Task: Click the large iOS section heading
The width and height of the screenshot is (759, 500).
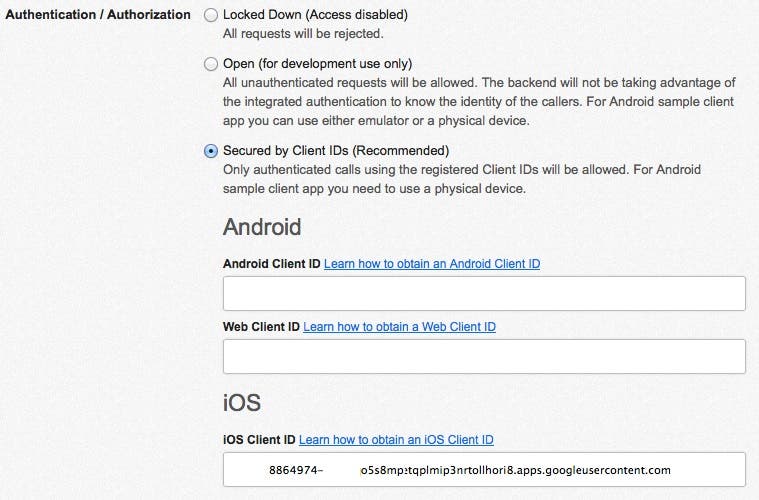Action: click(241, 403)
